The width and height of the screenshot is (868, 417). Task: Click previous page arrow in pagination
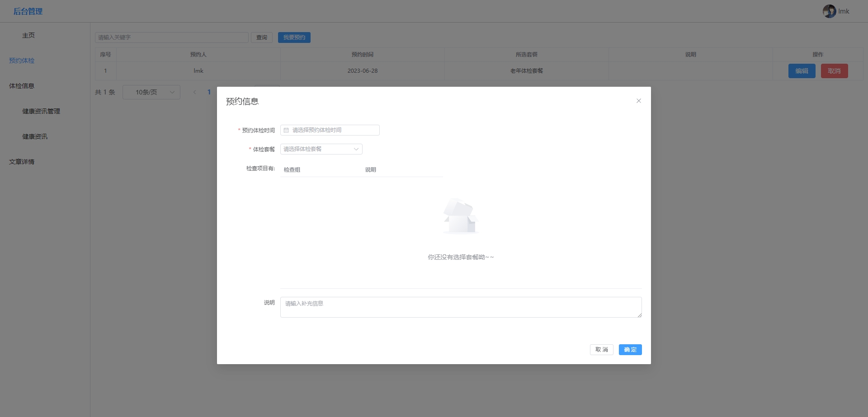tap(194, 92)
